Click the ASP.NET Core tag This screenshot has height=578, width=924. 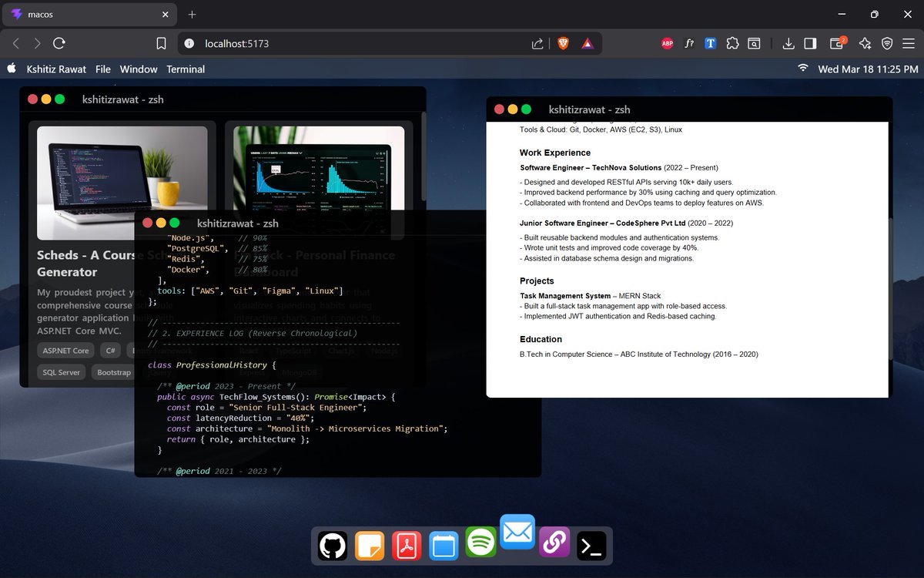[65, 351]
